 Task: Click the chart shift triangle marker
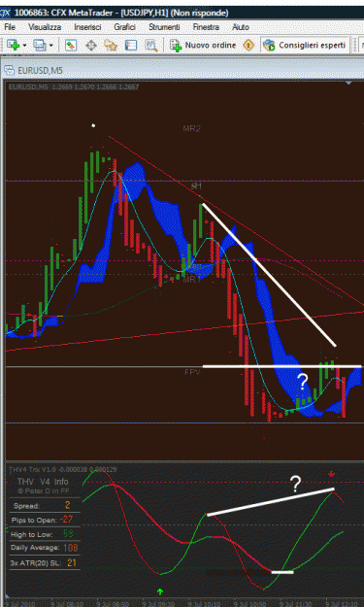[x=348, y=83]
